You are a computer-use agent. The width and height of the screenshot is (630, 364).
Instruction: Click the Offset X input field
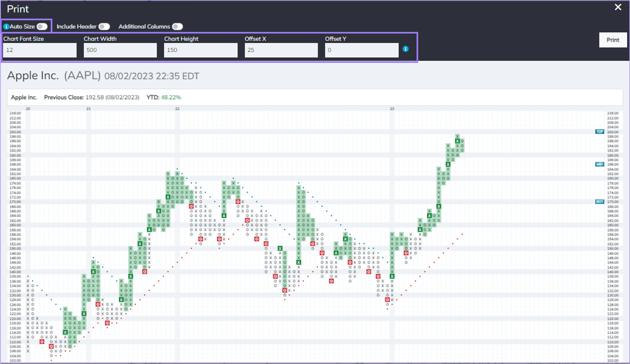pos(281,50)
